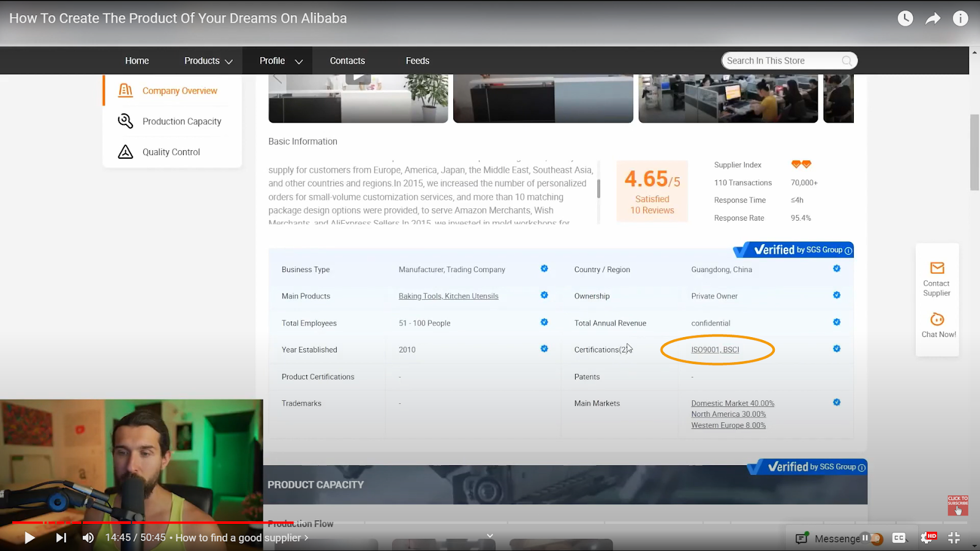Click the Quality Control triangle icon
Screen dimensions: 980x551
[x=126, y=152]
